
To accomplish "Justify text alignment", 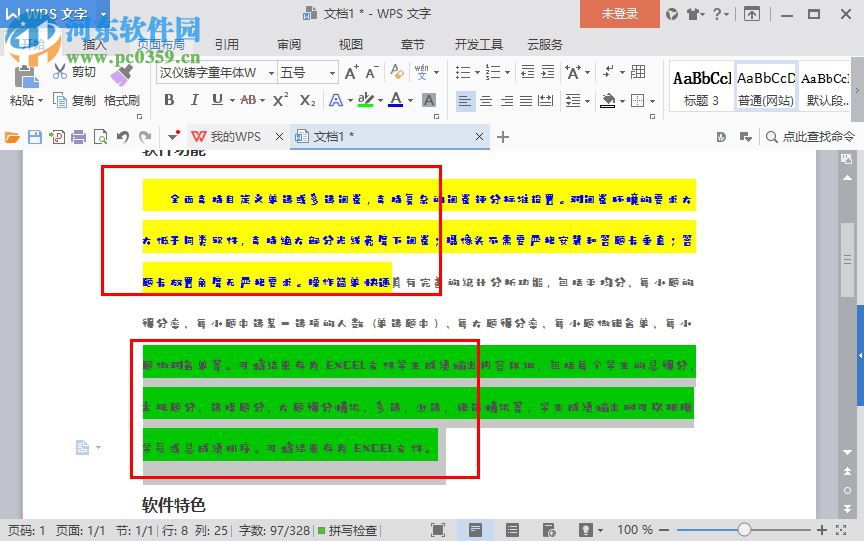I will pyautogui.click(x=526, y=101).
